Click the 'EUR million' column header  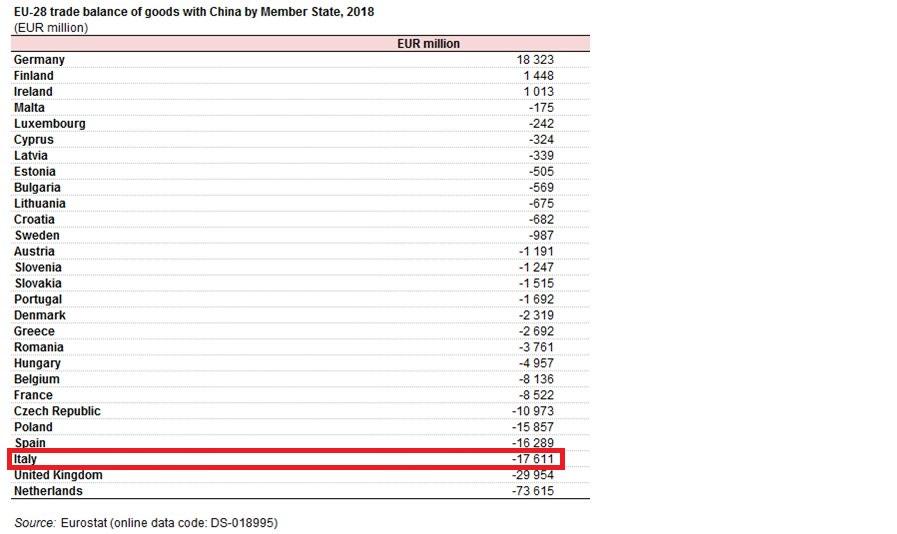tap(428, 44)
